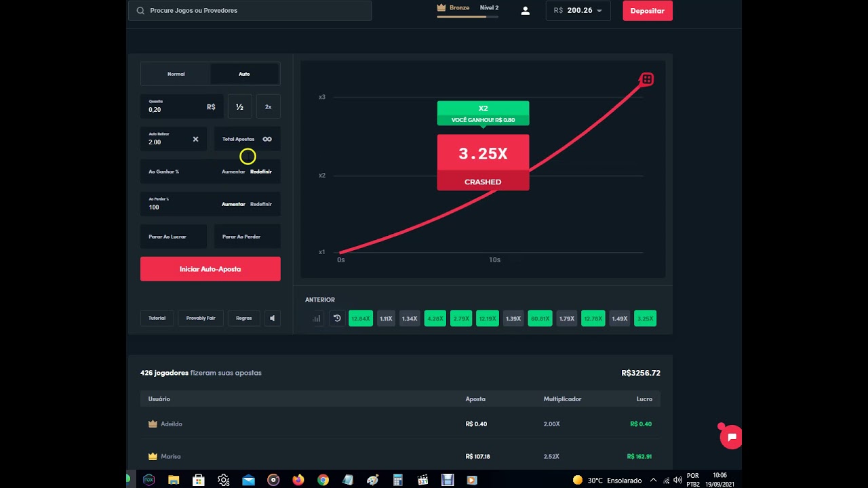
Task: Select previous result 12.84X
Action: [x=361, y=318]
